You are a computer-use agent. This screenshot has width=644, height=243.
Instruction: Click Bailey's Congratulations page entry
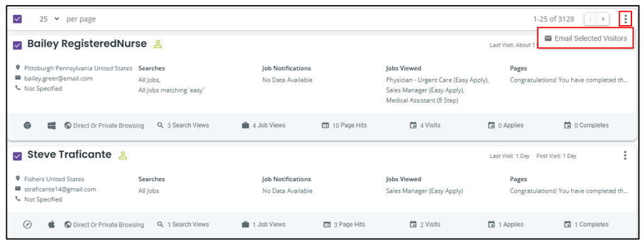click(569, 81)
